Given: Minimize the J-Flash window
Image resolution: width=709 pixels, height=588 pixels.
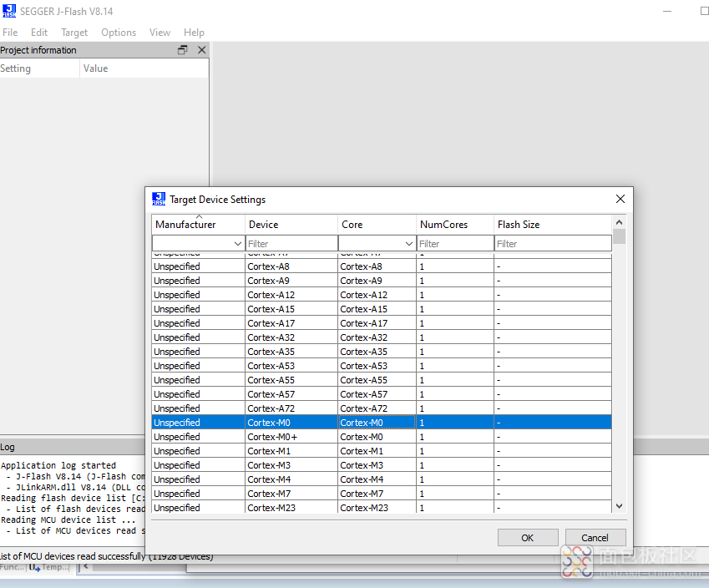Looking at the screenshot, I should coord(667,12).
